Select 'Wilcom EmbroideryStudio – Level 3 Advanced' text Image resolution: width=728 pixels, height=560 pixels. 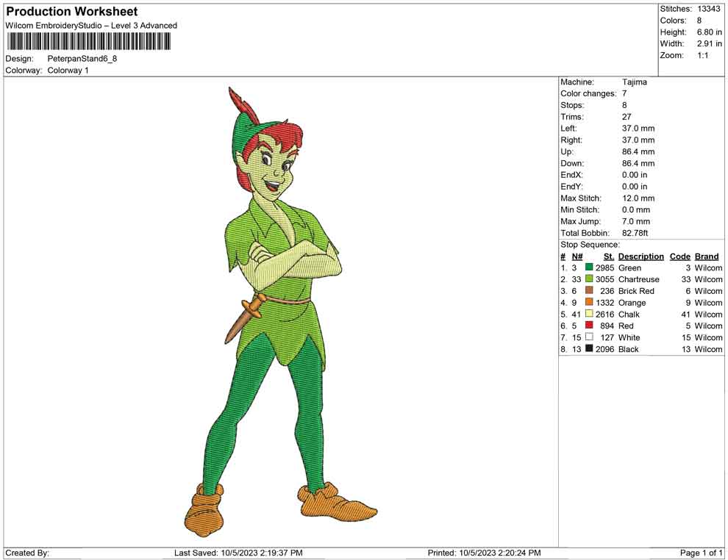click(91, 26)
